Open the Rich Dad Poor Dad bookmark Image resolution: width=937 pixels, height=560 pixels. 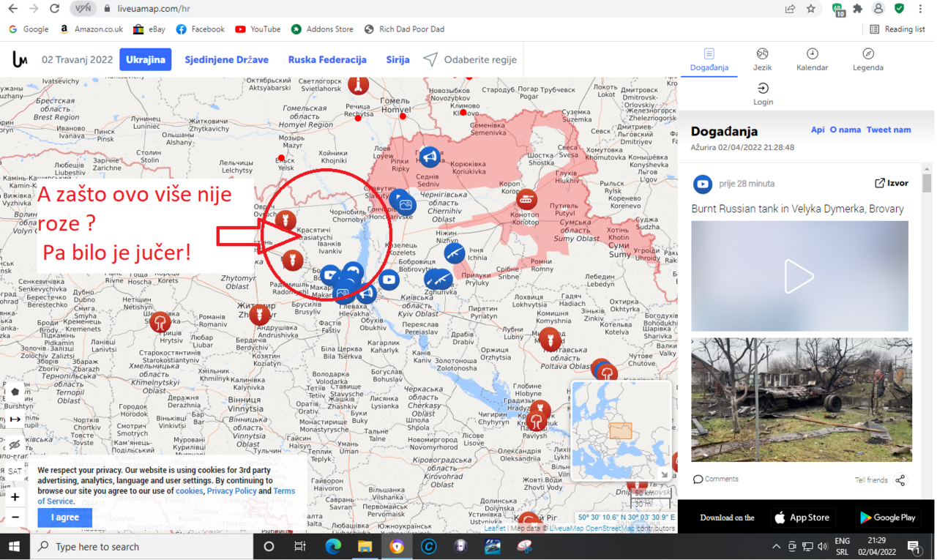(x=404, y=29)
